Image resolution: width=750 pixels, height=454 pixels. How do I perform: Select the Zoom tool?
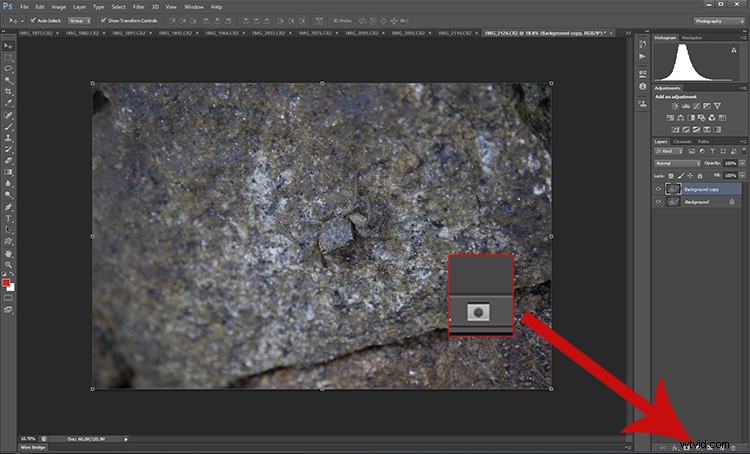[8, 265]
